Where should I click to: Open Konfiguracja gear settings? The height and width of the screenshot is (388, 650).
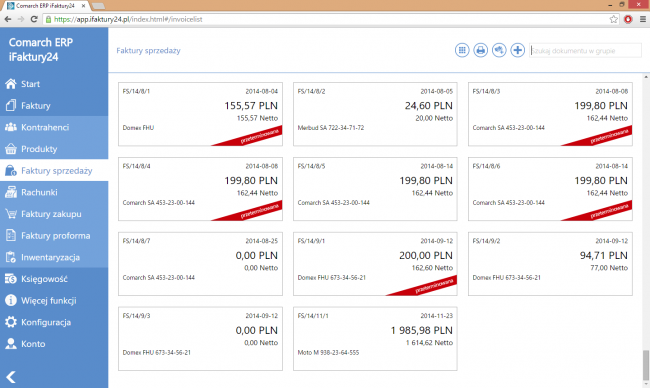[54, 322]
